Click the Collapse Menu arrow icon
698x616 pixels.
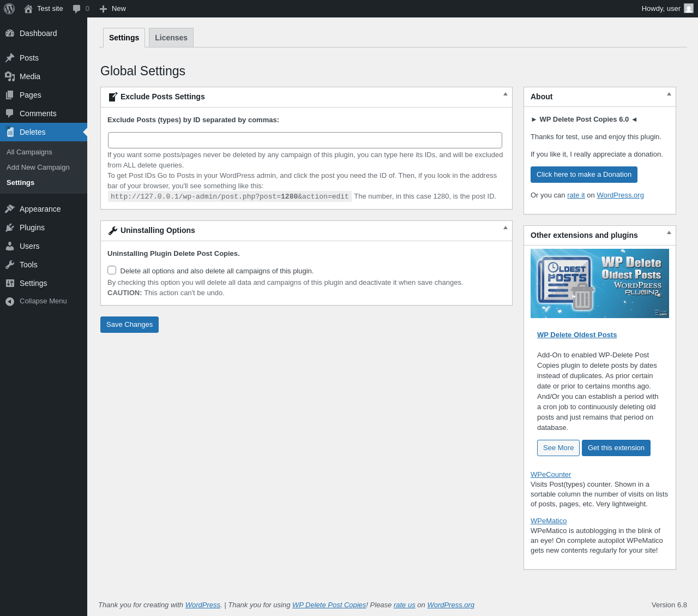pyautogui.click(x=10, y=301)
